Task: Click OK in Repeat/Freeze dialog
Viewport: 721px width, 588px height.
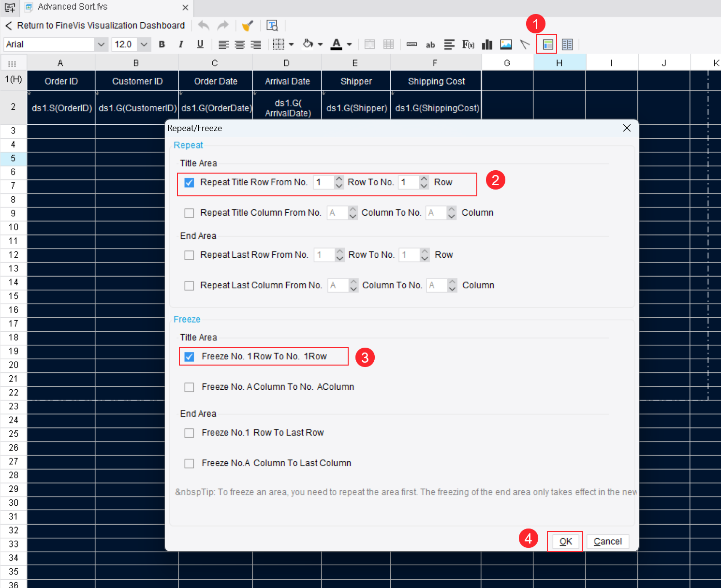Action: coord(566,542)
